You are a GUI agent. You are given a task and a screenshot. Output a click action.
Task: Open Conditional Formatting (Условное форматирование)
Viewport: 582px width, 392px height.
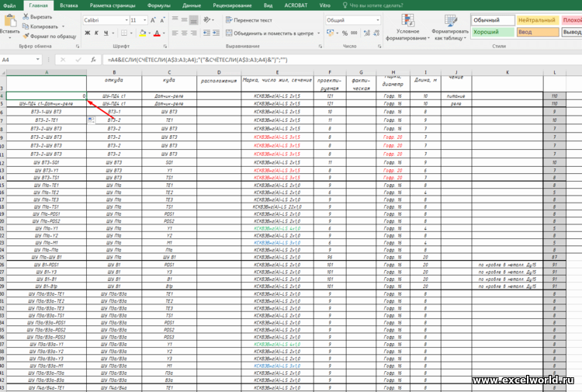point(407,27)
